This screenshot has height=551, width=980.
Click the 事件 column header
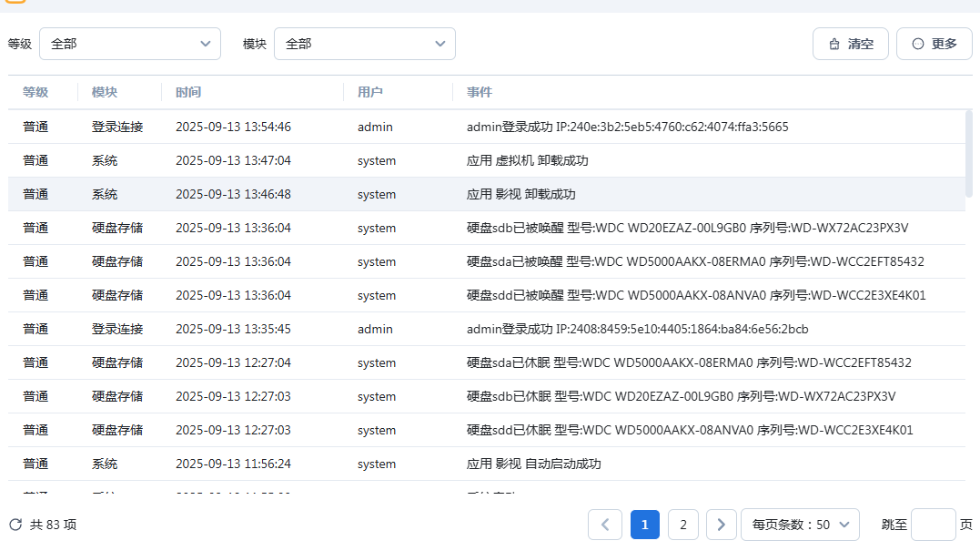click(480, 93)
